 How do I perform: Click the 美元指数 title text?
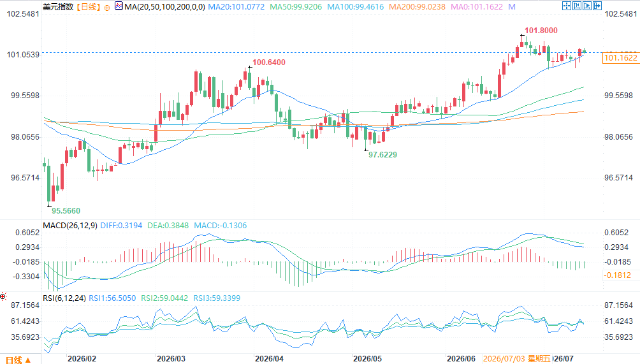coord(58,7)
